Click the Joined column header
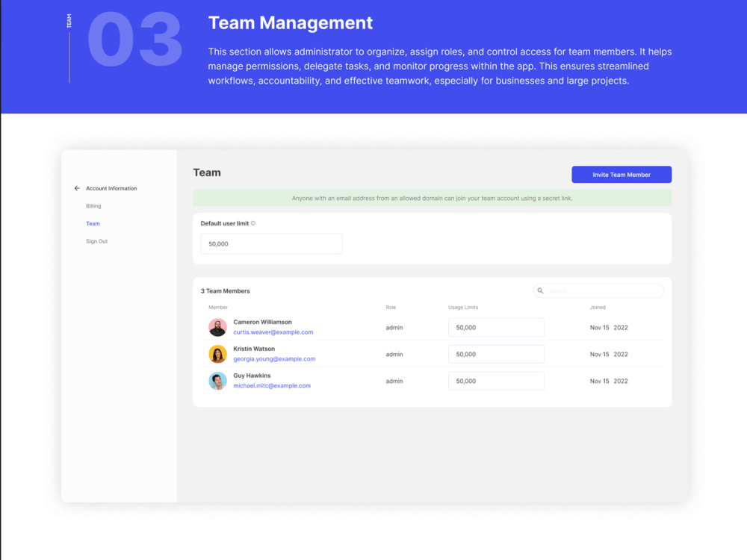Image resolution: width=747 pixels, height=560 pixels. coord(598,307)
